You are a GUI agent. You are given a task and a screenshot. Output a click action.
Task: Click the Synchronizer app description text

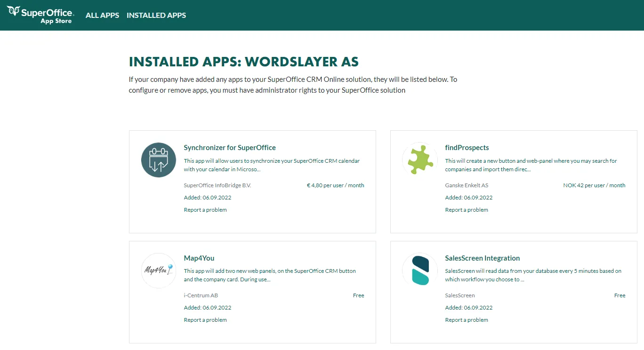point(271,165)
